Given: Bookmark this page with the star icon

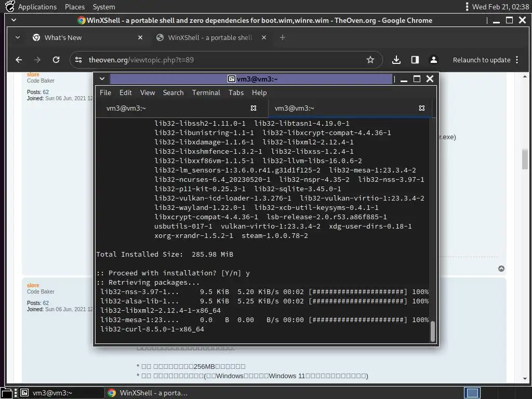Looking at the screenshot, I should tap(370, 60).
